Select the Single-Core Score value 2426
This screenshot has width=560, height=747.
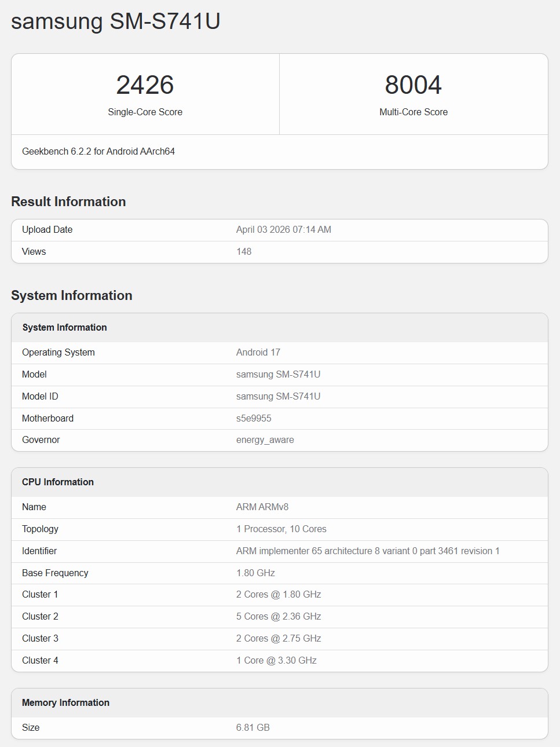tap(145, 85)
